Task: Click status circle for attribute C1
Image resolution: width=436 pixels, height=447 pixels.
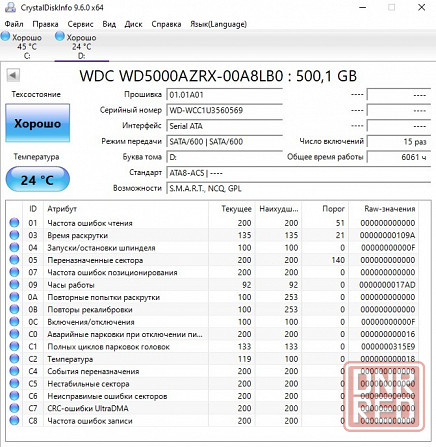Action: 14,346
